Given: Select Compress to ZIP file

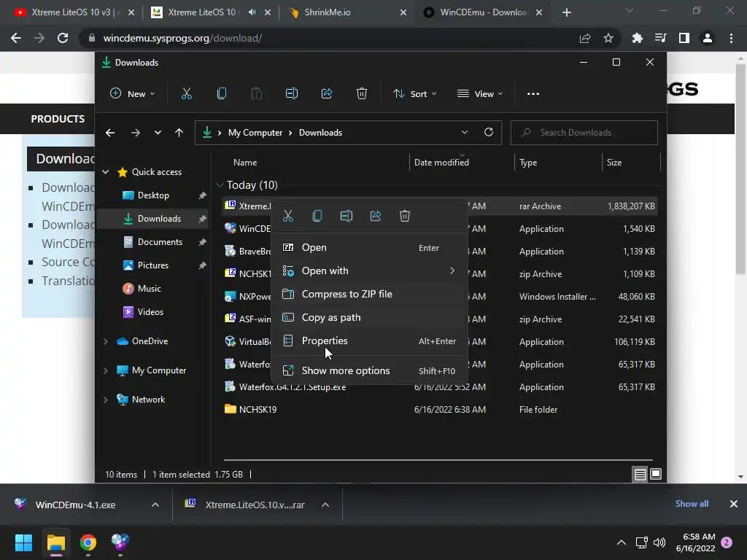Looking at the screenshot, I should [370, 295].
